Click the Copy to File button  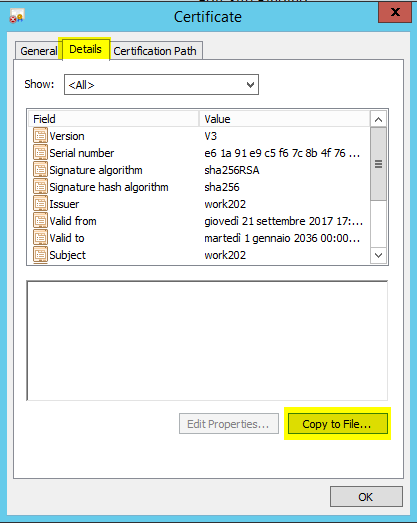tap(338, 424)
